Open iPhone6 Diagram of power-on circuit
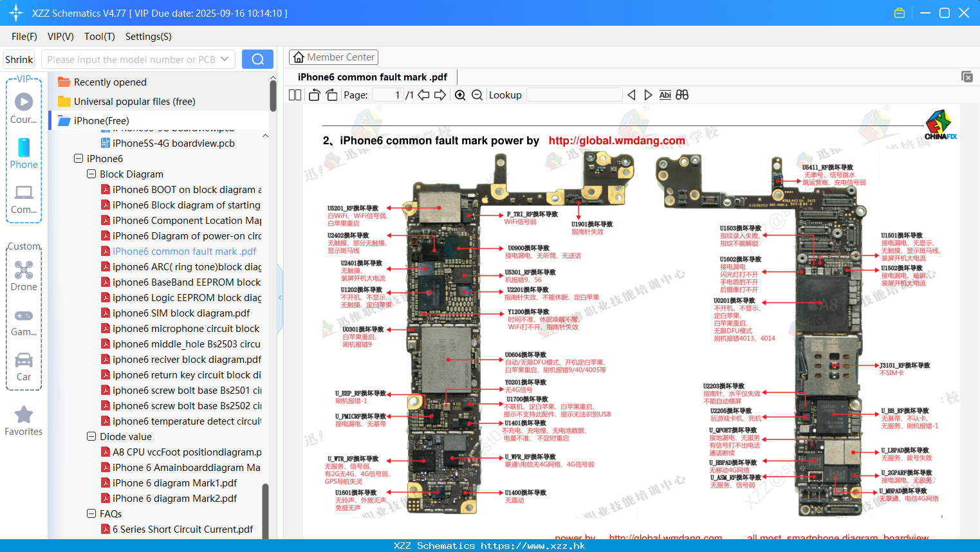The height and width of the screenshot is (552, 980). (x=181, y=236)
